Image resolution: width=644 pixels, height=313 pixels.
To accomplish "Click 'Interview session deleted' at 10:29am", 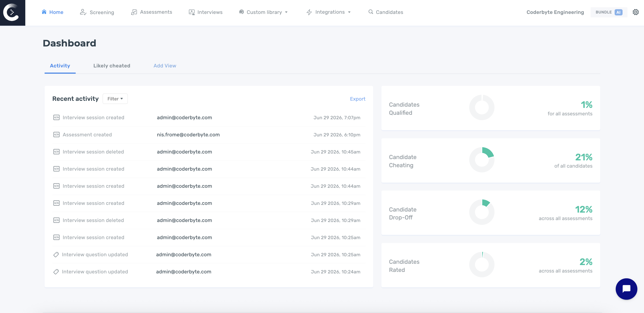I will 93,220.
